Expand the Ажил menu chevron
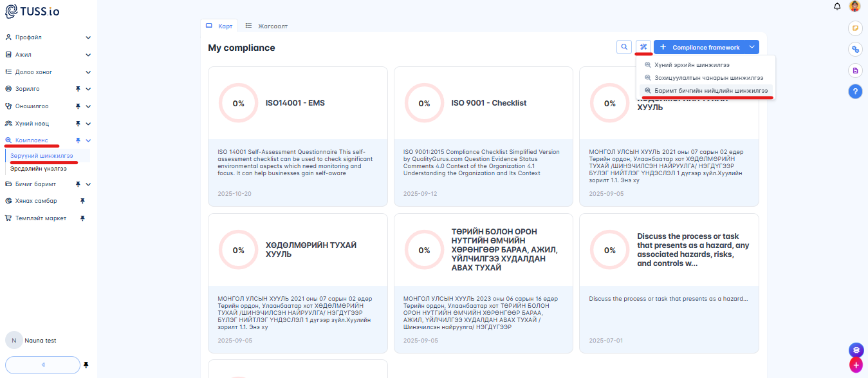Screen dimensions: 868x378 pyautogui.click(x=88, y=55)
